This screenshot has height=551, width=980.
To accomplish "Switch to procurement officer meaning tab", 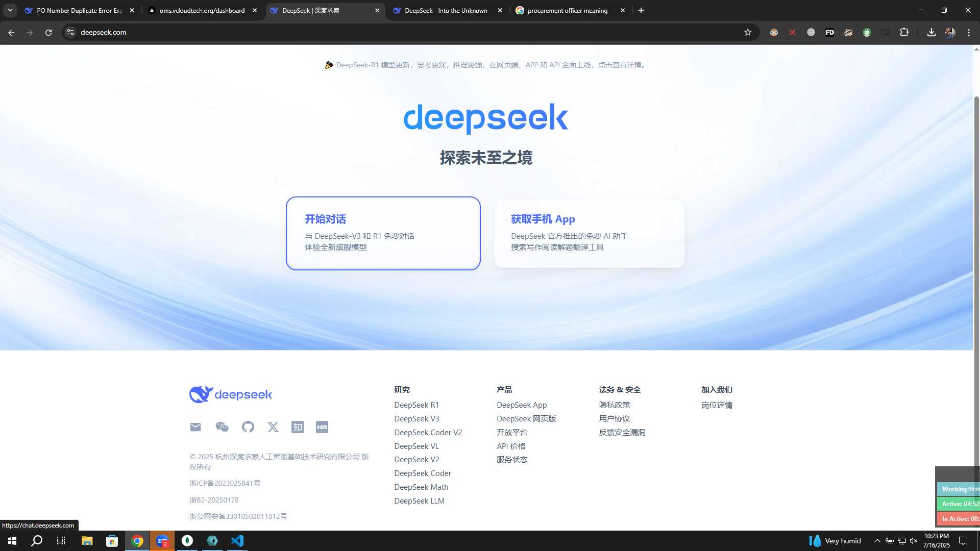I will pyautogui.click(x=570, y=10).
